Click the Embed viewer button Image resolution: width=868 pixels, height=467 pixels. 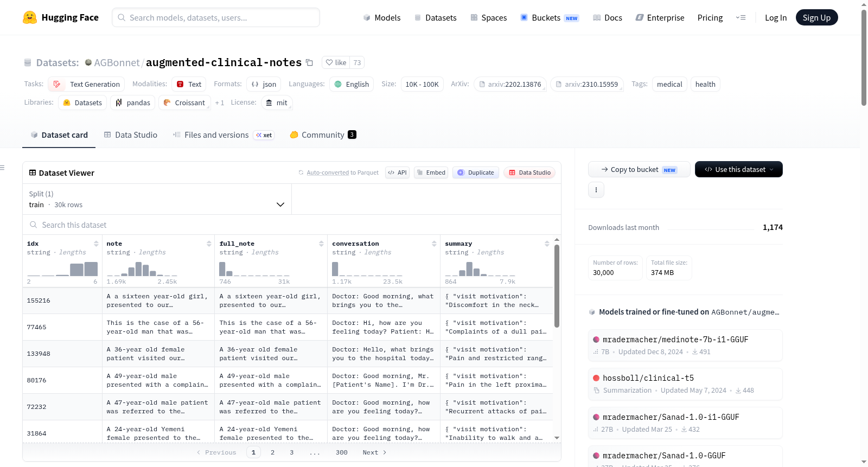click(x=432, y=172)
